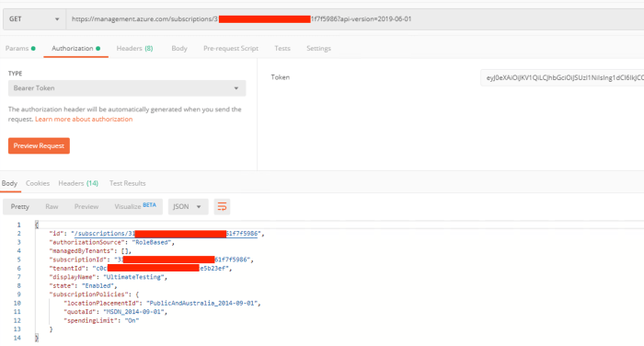
Task: Switch to Test Results tab
Action: [127, 183]
